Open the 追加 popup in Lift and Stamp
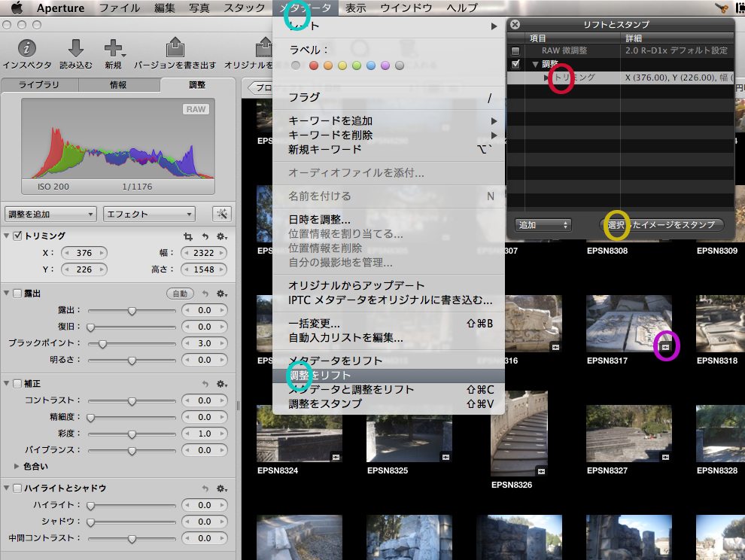745x560 pixels. pos(543,225)
